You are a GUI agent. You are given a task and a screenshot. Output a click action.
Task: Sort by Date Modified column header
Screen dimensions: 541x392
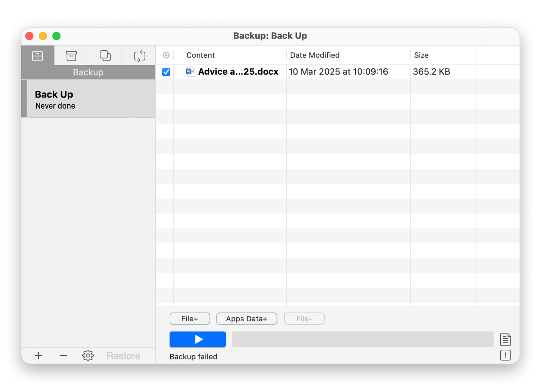pyautogui.click(x=315, y=55)
